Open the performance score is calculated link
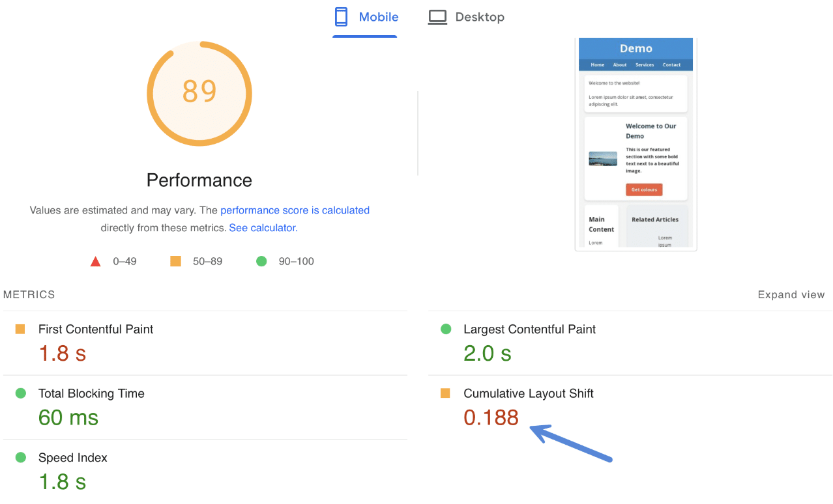833x504 pixels. (295, 210)
